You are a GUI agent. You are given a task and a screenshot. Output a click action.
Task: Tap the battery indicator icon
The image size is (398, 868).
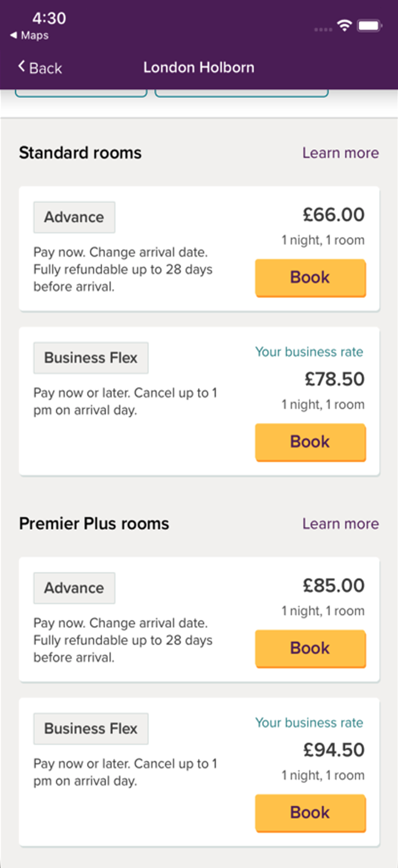coord(369,25)
